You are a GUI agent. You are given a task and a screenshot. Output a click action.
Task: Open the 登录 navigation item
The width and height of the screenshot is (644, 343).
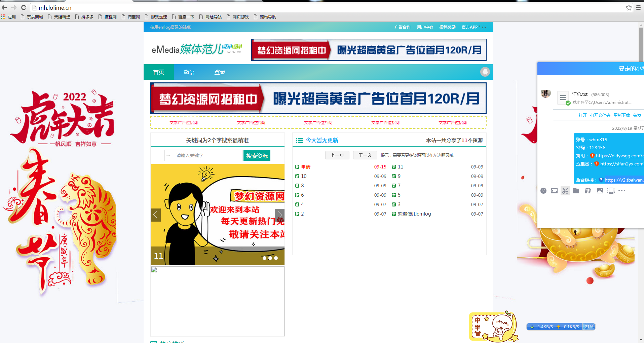click(219, 72)
